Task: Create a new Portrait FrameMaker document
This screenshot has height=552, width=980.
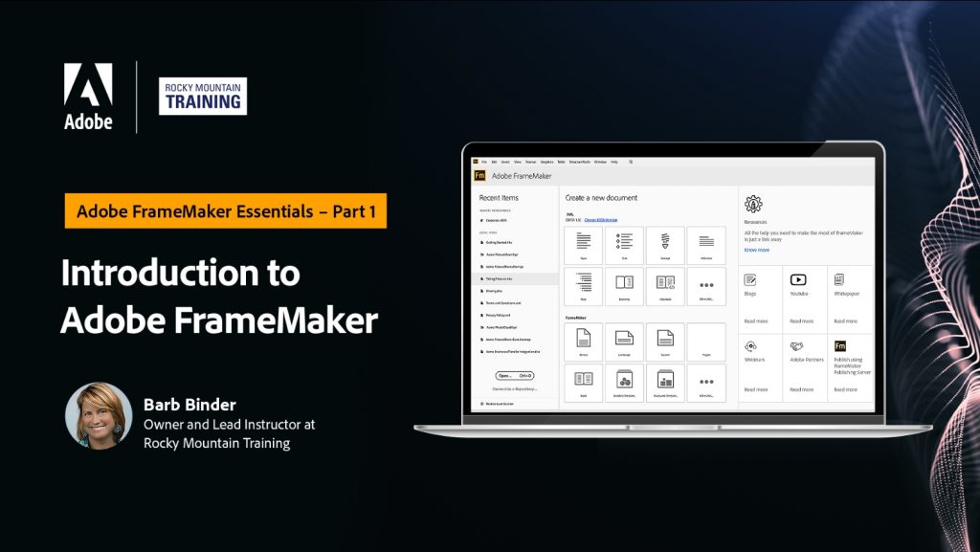Action: [583, 342]
